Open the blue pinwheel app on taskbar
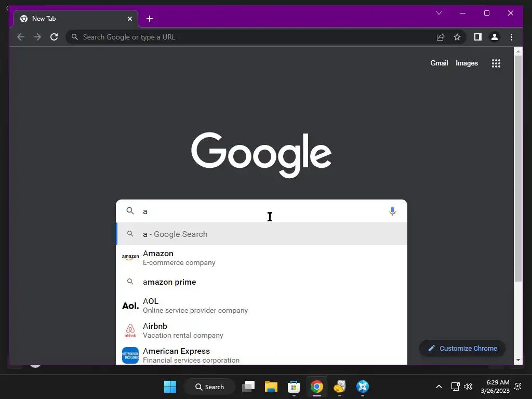Screen dimensions: 532x399 [x=362, y=387]
